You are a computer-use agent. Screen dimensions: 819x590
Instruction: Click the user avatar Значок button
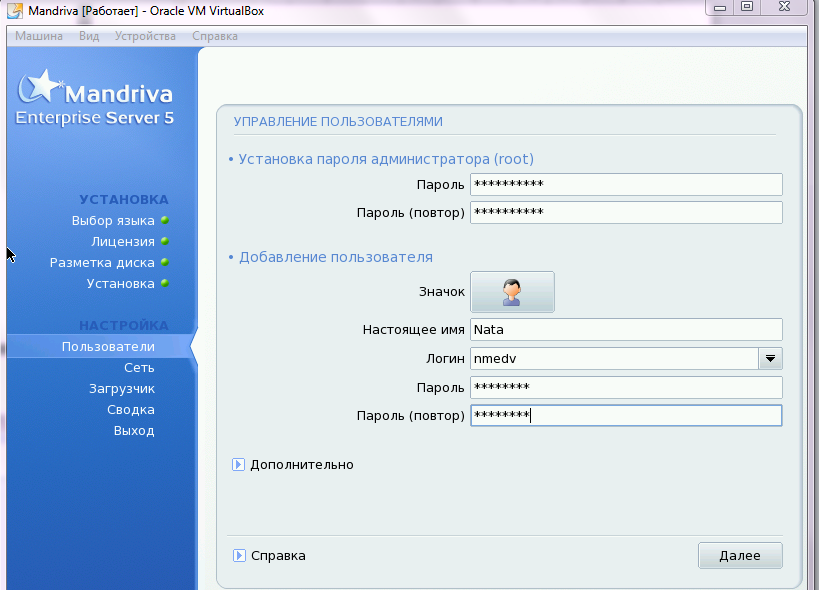[x=512, y=292]
